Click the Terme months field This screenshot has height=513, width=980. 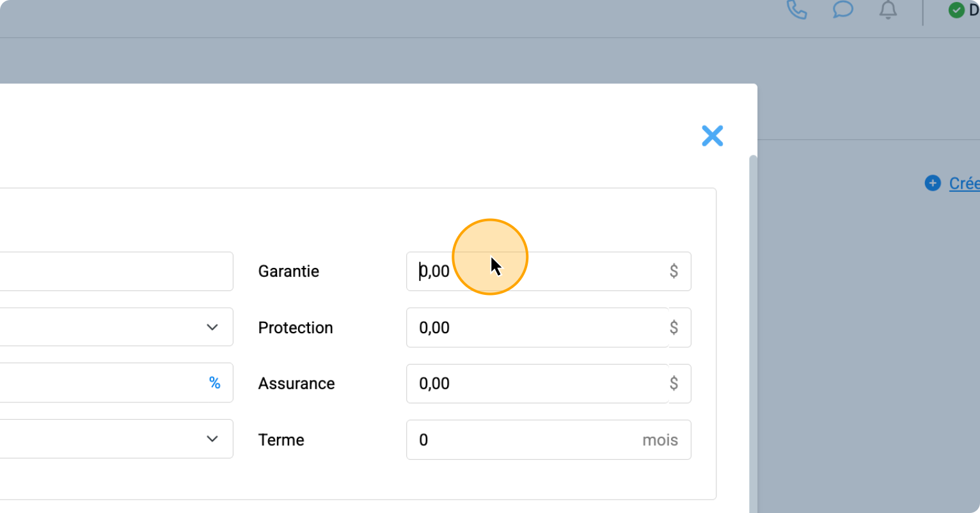coord(525,440)
